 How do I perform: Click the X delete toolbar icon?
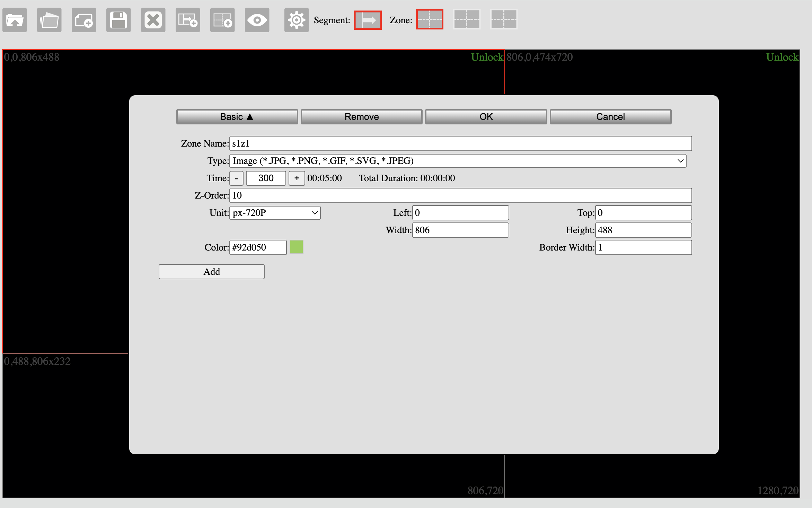coord(153,20)
